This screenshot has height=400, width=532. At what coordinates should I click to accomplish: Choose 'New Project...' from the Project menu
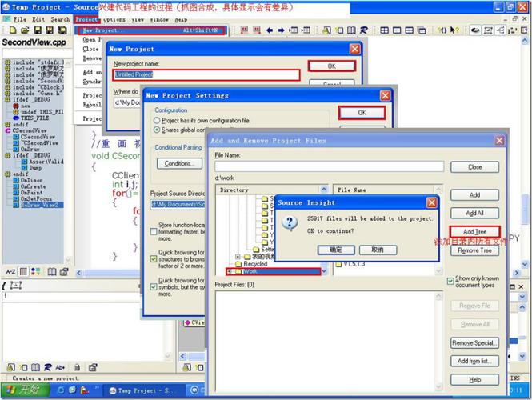pyautogui.click(x=99, y=30)
